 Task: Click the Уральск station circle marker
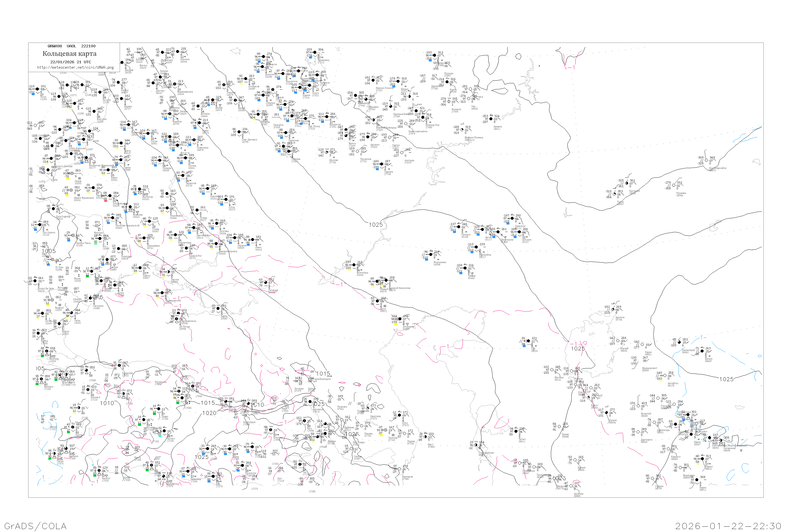click(459, 227)
